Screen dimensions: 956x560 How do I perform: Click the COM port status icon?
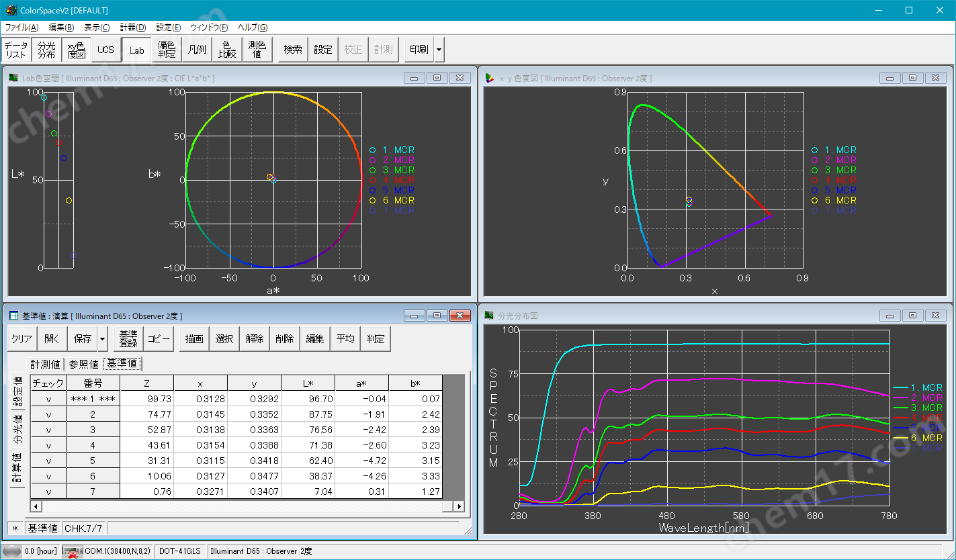pyautogui.click(x=72, y=551)
